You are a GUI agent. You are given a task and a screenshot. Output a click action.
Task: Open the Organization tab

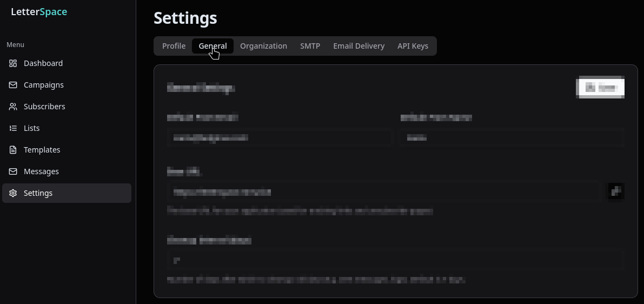(x=263, y=46)
